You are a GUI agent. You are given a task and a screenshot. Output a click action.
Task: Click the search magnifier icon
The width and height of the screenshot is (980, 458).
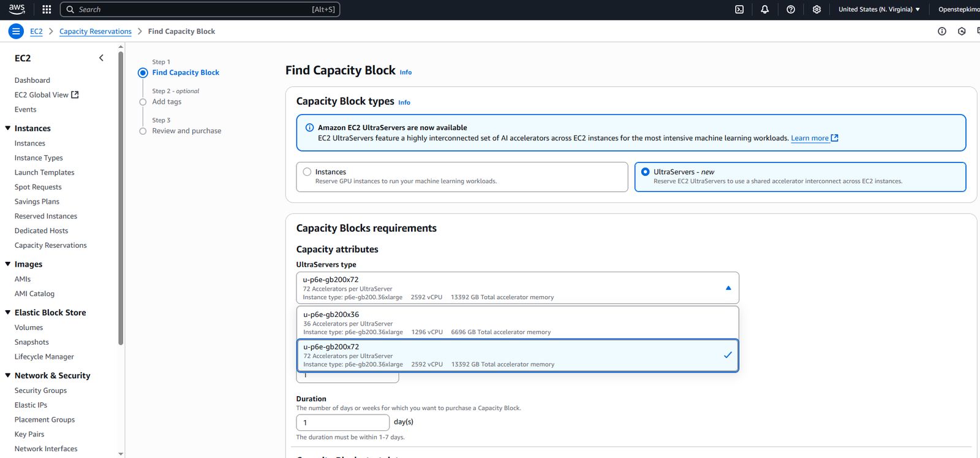70,9
